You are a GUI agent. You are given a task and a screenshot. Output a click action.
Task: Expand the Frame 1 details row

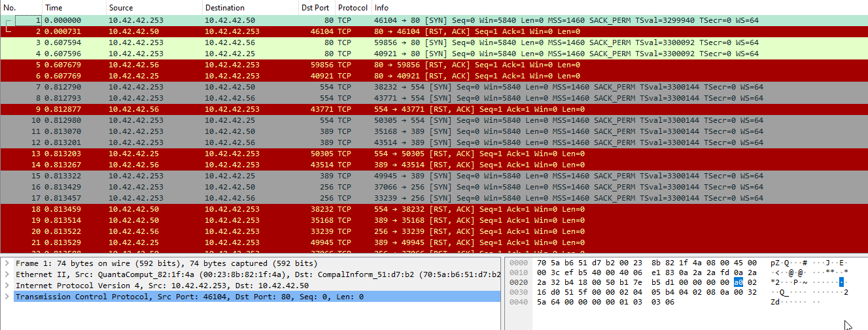[x=6, y=263]
